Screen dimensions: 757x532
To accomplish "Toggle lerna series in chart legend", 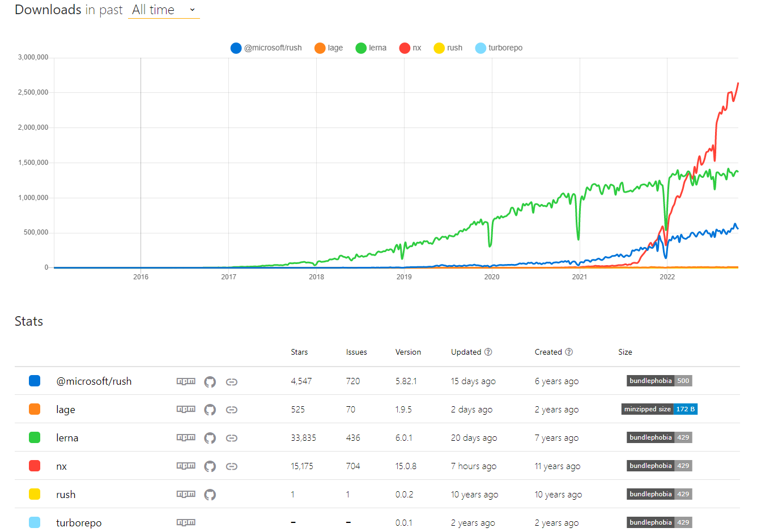I will tap(371, 48).
